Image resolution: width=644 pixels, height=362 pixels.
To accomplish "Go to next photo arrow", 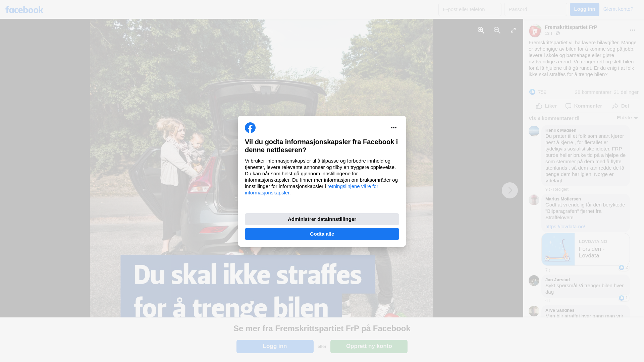I will click(509, 190).
